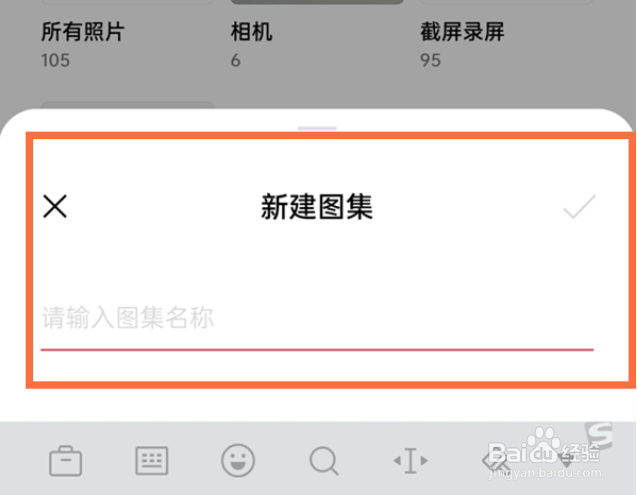Screen dimensions: 637x495
Task: Open the keyboard layout switcher icon
Action: tap(152, 460)
